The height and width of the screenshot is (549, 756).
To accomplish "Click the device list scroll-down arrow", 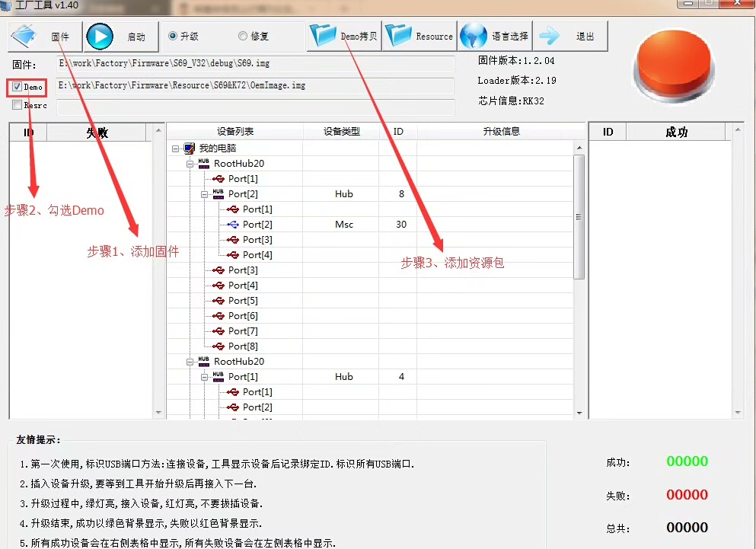I will pyautogui.click(x=579, y=413).
